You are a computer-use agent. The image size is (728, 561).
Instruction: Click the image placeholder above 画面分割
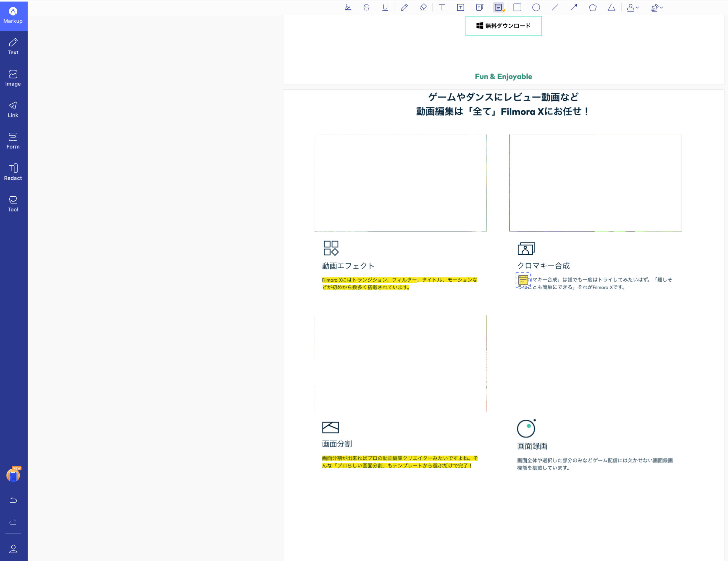(x=400, y=363)
